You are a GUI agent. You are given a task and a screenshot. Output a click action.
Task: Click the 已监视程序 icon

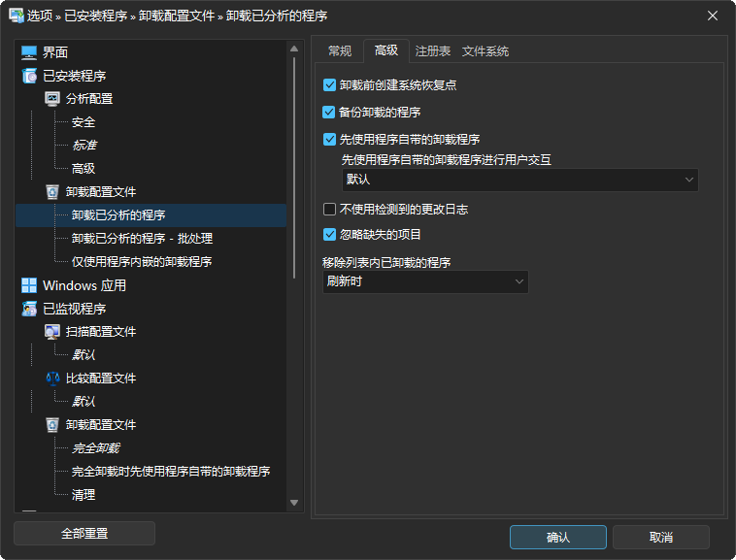click(29, 309)
